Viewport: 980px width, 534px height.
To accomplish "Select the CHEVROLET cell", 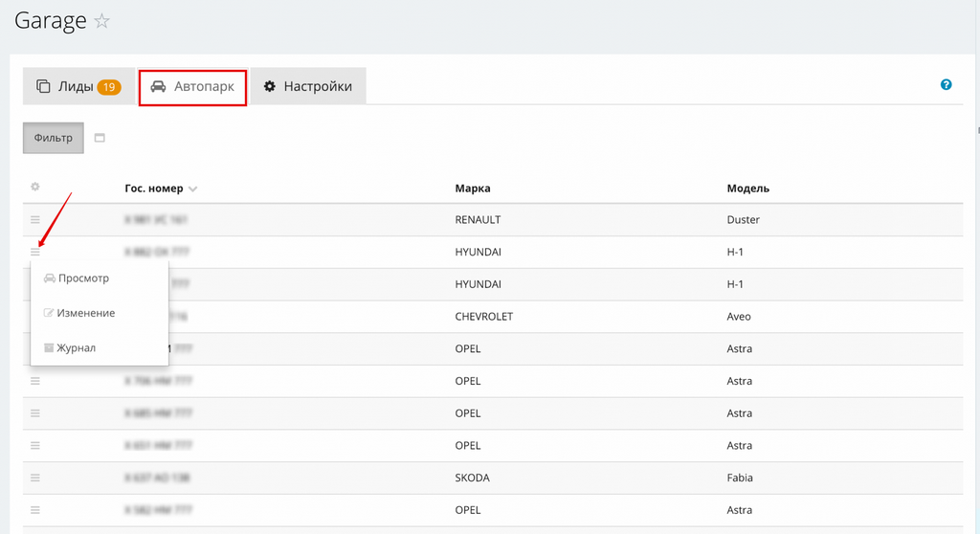I will coord(483,317).
